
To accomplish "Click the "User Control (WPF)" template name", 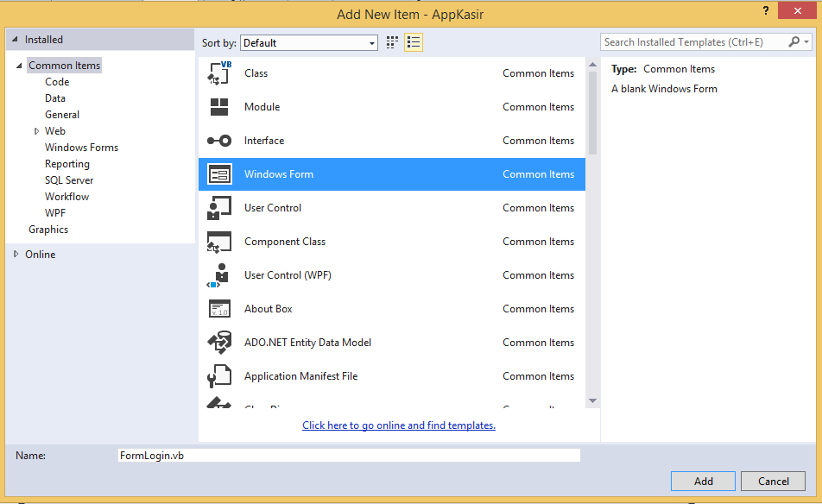I will 288,275.
